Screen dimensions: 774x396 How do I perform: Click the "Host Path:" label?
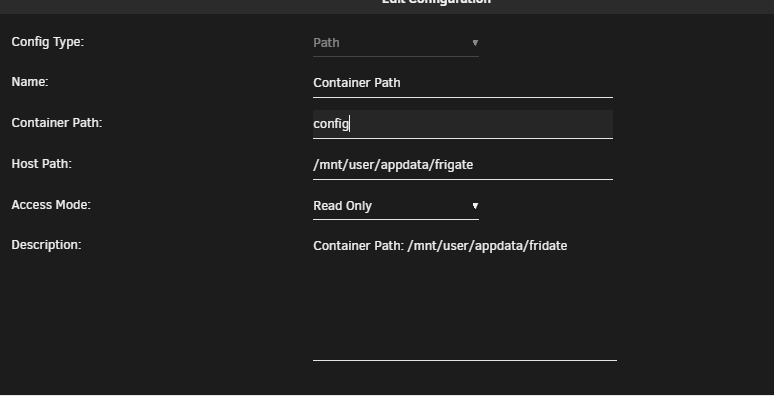[x=41, y=163]
